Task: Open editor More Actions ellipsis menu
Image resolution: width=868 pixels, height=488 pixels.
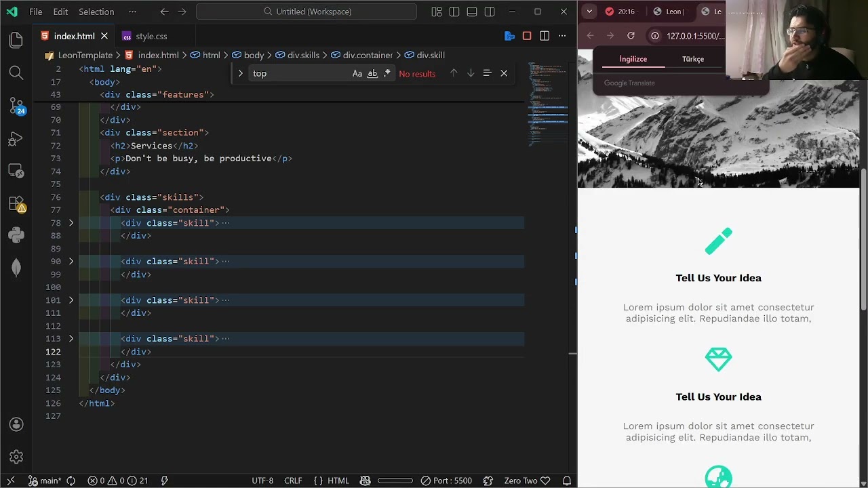Action: pyautogui.click(x=562, y=36)
